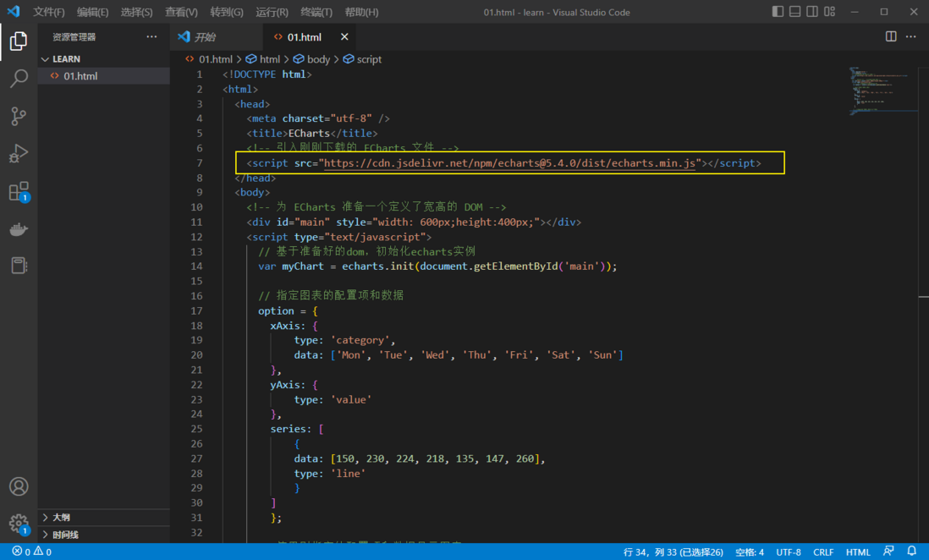Select 01.html in the Explorer tree
Viewport: 929px width, 560px height.
104,76
